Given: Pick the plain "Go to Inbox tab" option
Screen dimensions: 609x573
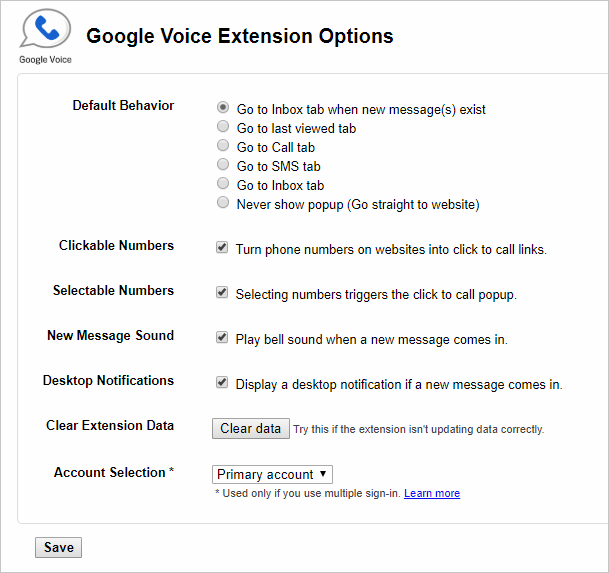Looking at the screenshot, I should 223,184.
